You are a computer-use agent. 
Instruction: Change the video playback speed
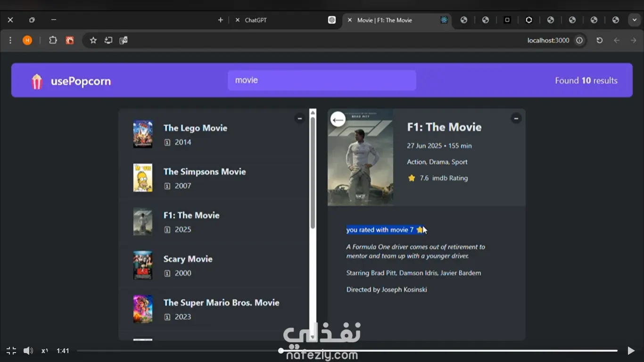click(45, 351)
